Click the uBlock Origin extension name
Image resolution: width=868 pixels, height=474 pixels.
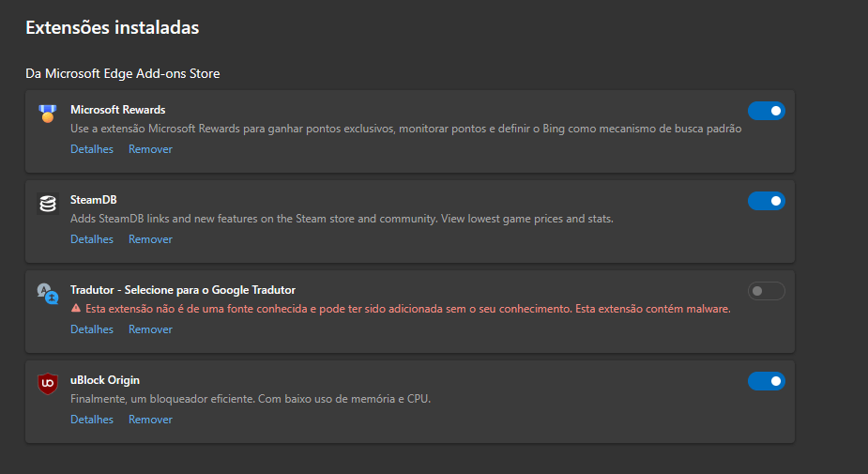(105, 380)
